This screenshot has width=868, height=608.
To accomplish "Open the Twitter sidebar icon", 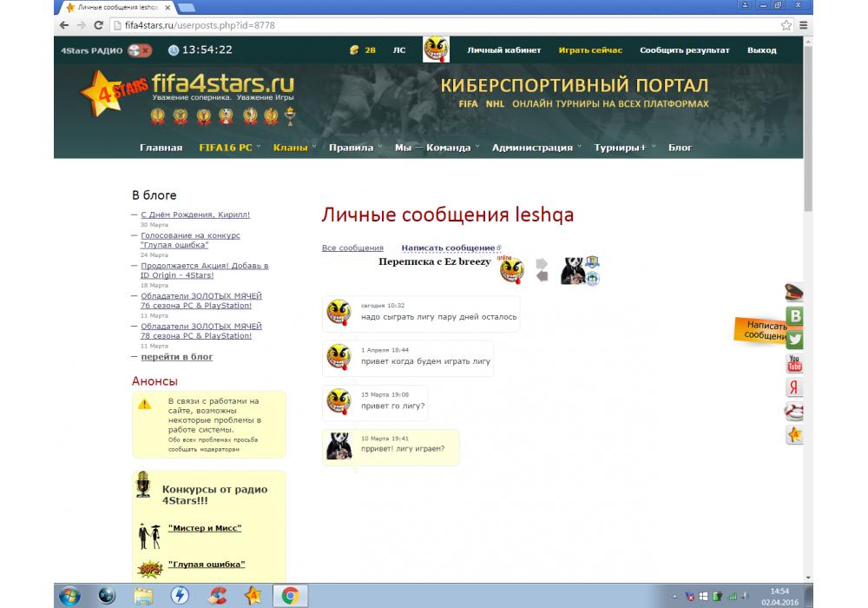I will (793, 340).
